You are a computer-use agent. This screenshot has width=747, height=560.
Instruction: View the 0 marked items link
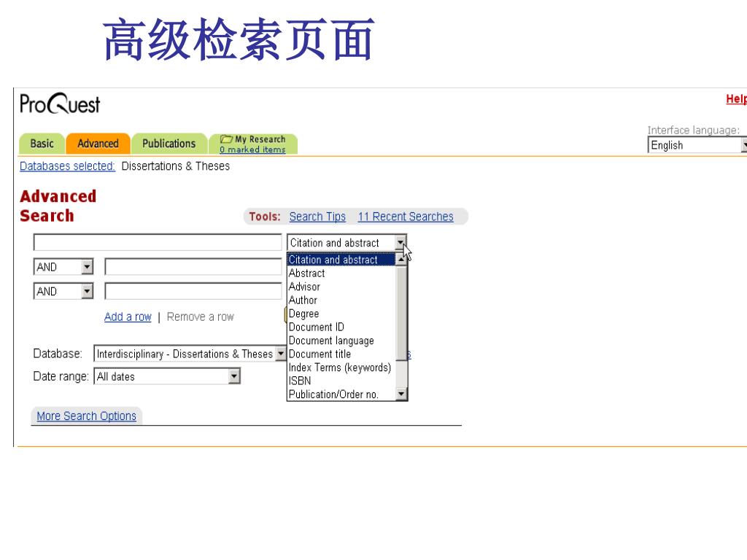252,149
